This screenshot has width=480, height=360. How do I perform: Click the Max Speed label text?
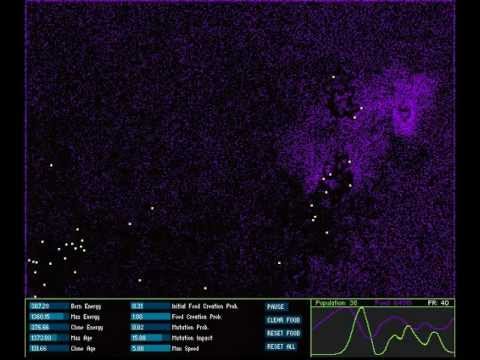pyautogui.click(x=185, y=349)
